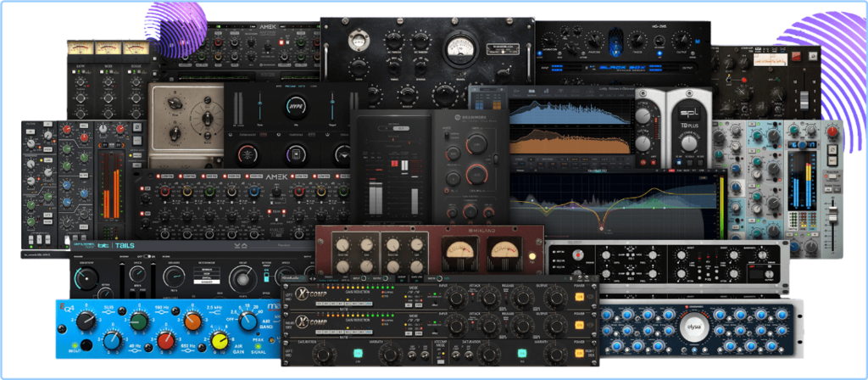Click the blue AIR BAND selector knob on the EQ4
This screenshot has height=380, width=868.
click(x=248, y=321)
